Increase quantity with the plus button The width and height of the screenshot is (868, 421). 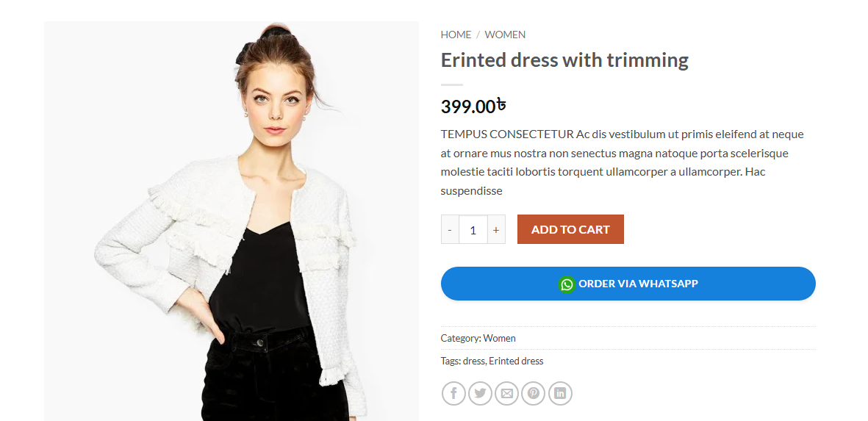496,230
